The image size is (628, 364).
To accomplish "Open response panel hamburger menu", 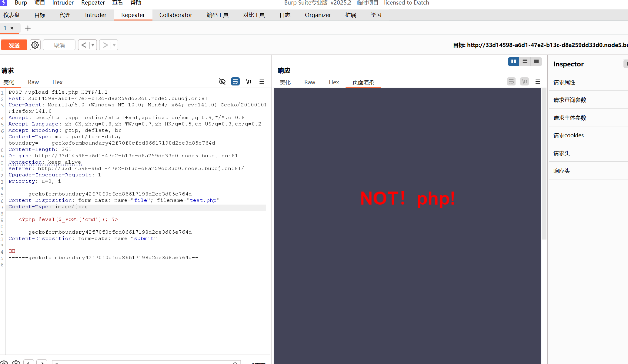I will tap(538, 82).
